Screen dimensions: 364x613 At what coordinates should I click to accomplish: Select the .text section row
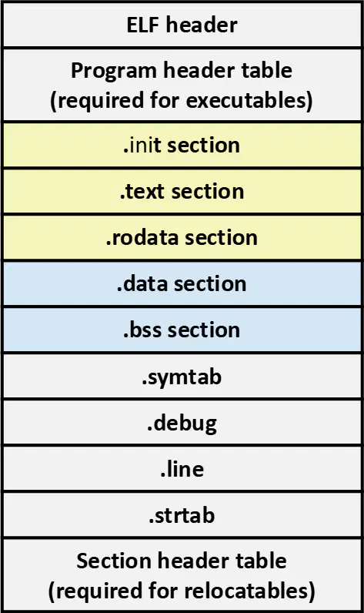182,191
